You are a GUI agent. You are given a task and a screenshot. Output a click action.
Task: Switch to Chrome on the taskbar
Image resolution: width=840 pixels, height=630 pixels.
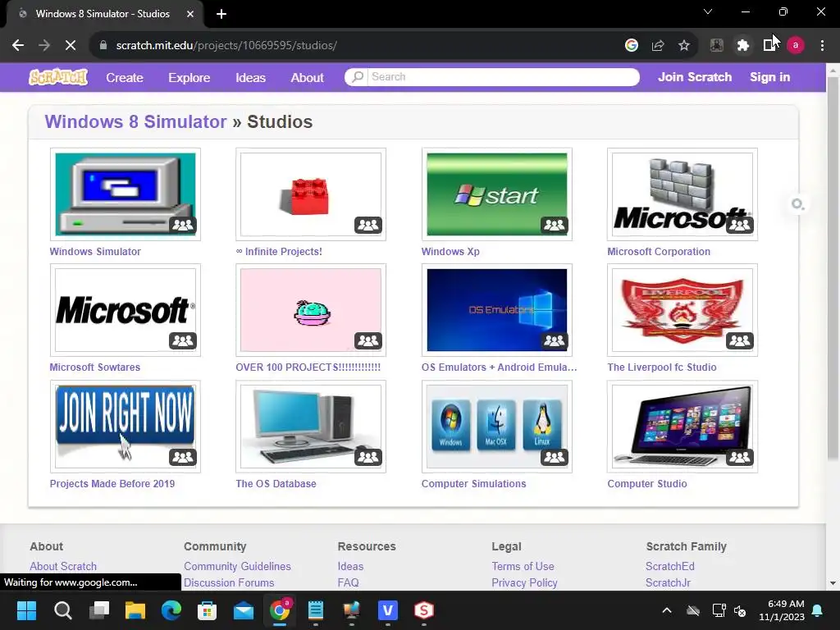point(280,610)
